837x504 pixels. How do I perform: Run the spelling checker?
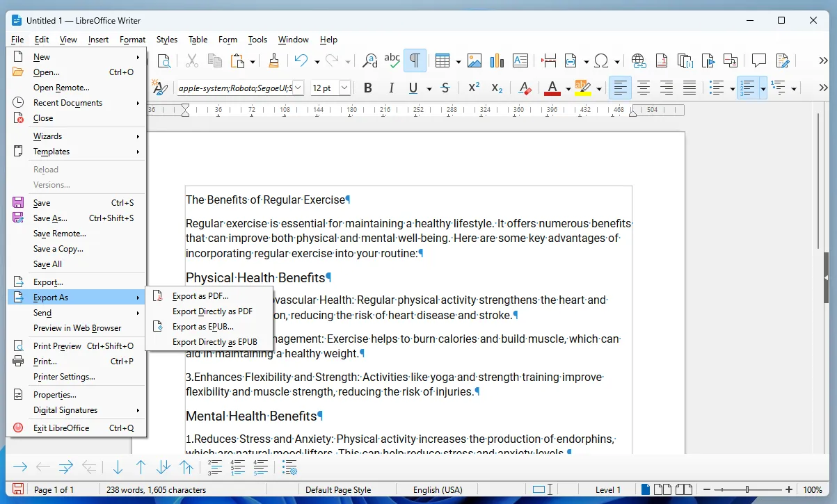click(392, 60)
